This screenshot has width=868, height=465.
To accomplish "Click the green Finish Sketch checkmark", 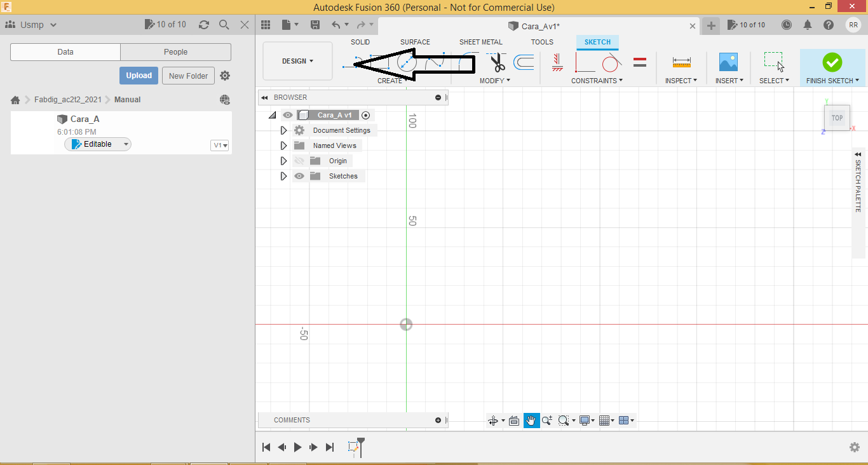I will coord(832,62).
